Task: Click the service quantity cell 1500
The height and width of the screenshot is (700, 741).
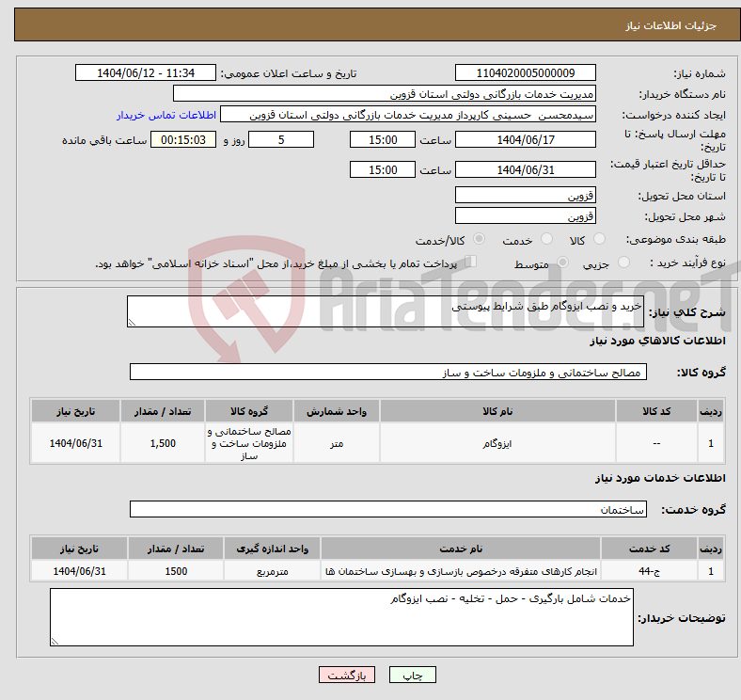Action: click(176, 571)
